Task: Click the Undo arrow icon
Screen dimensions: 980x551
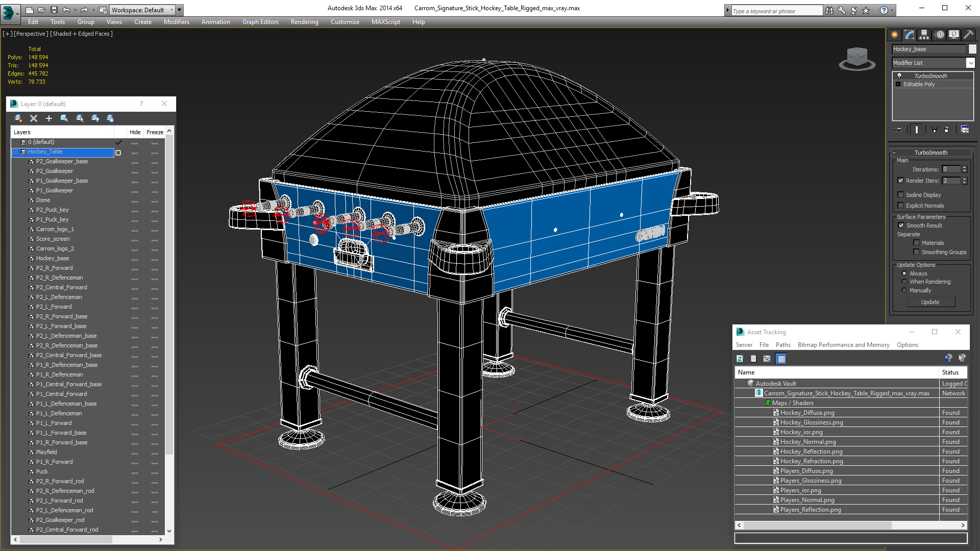Action: coord(66,10)
